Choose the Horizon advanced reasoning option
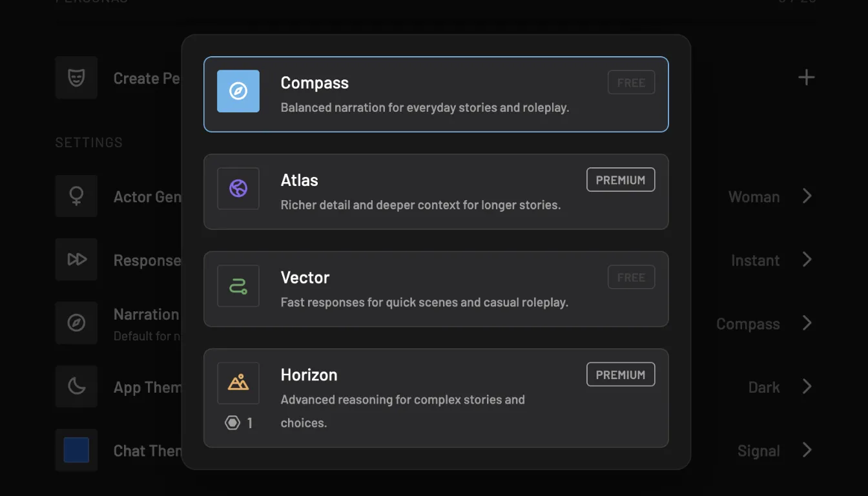 point(436,398)
